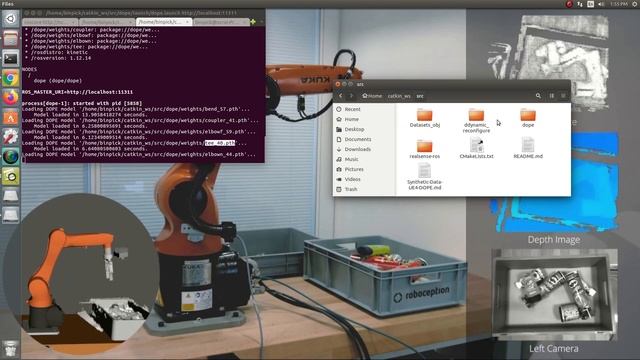This screenshot has height=360, width=640.
Task: Click the terminal window title bar path
Action: (141, 13)
